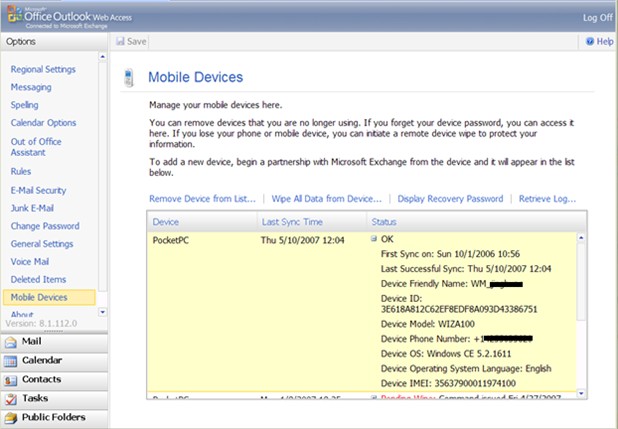Click the Device ID value 3E618A812C62EF8EDF8A093D43386751
The image size is (618, 429).
(459, 309)
